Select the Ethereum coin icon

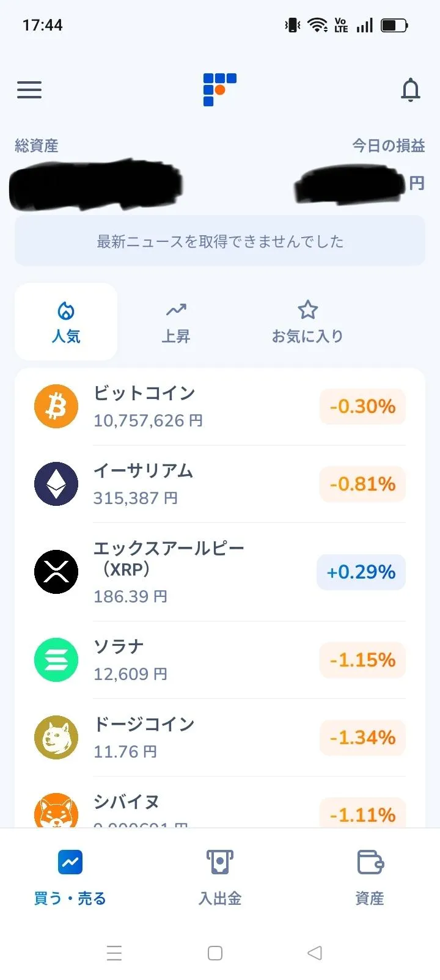pos(56,484)
